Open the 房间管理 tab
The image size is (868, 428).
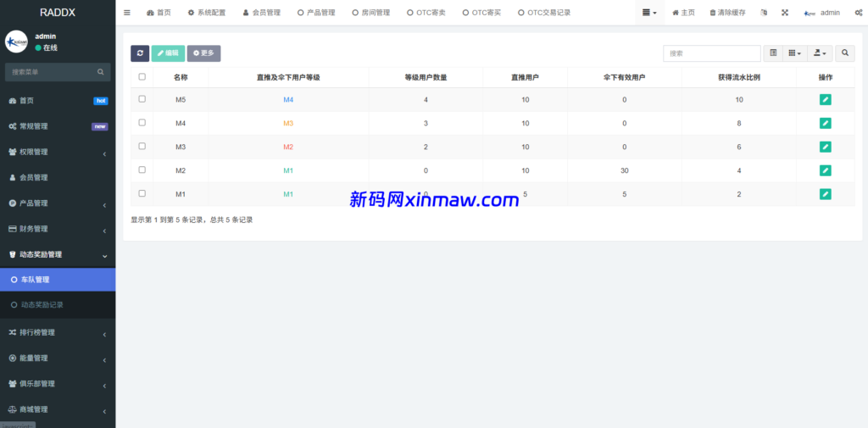click(371, 13)
